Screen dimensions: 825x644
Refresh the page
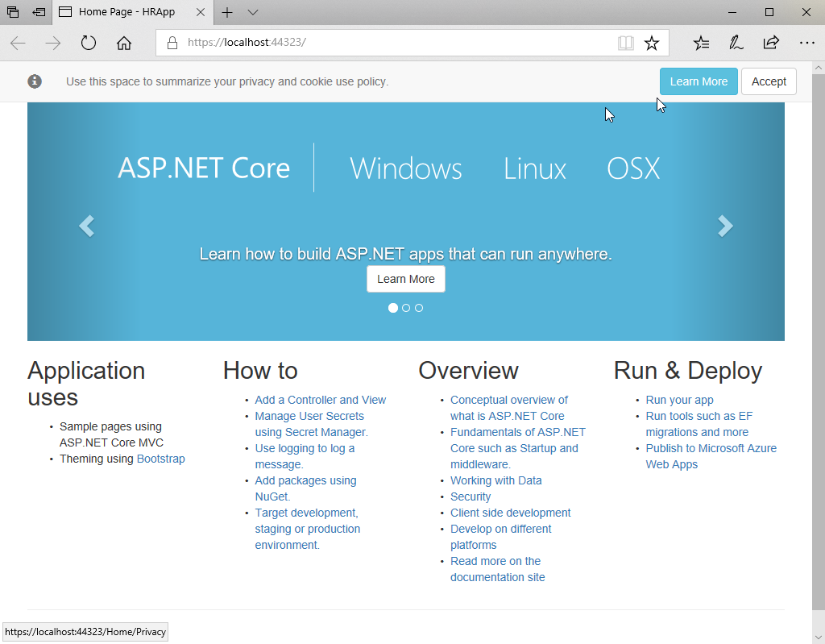(89, 43)
